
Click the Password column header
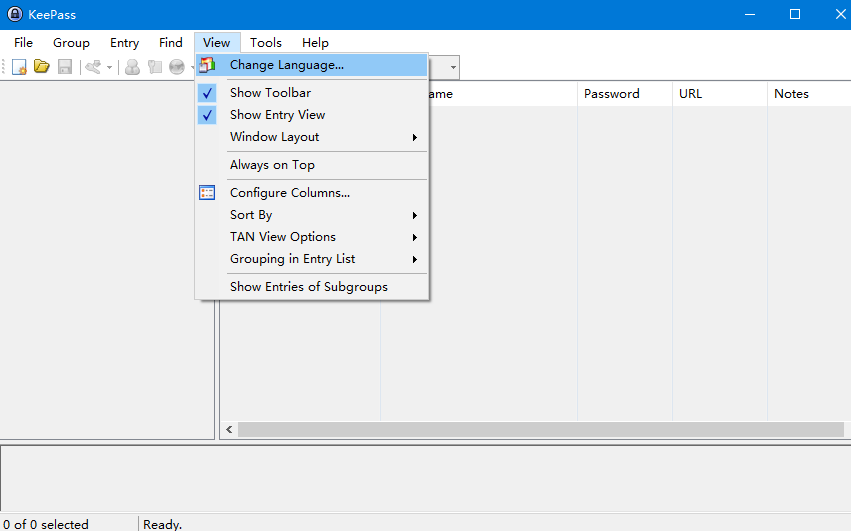point(625,94)
